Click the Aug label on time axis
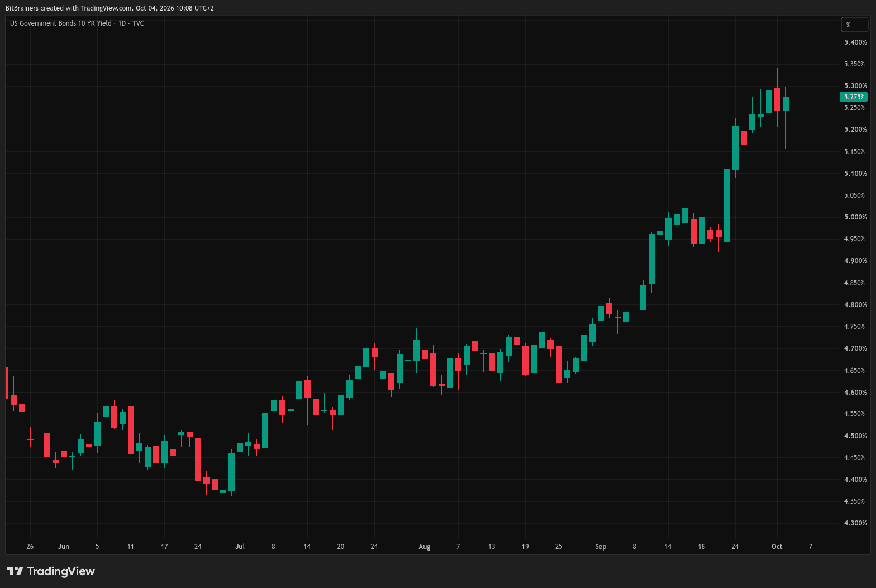Viewport: 876px width, 588px height. coord(425,547)
